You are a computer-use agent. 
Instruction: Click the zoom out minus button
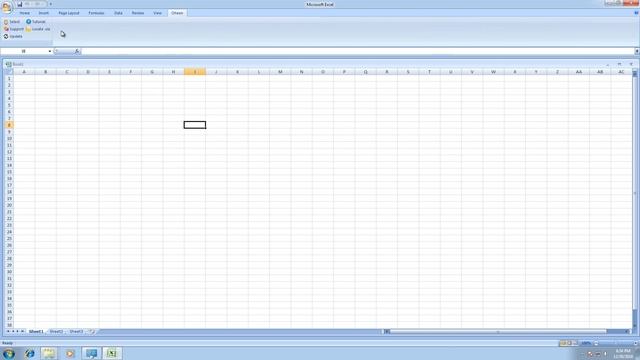596,343
